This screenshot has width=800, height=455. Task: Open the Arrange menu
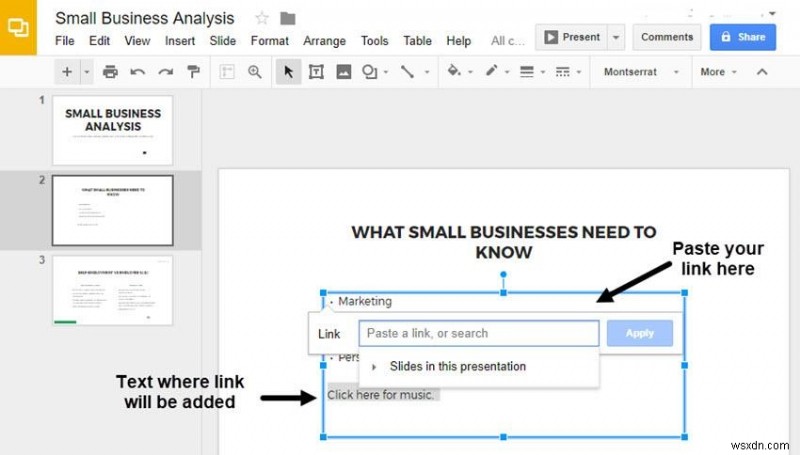(x=324, y=41)
